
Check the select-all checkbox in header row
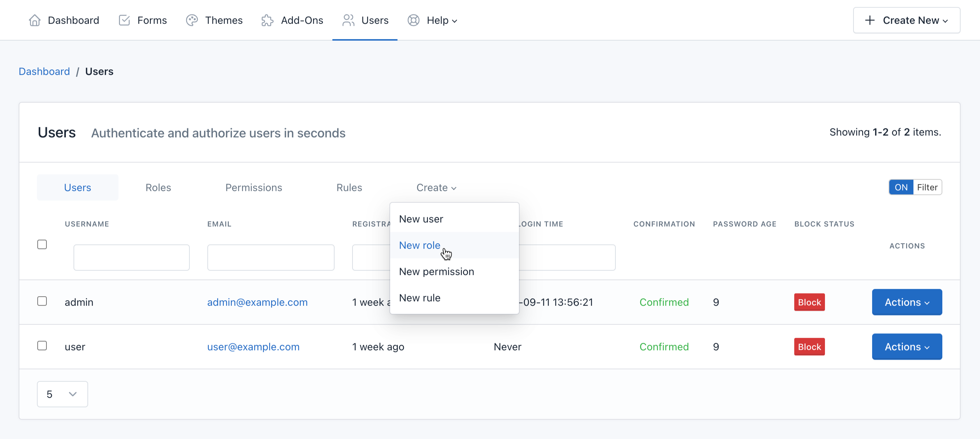tap(42, 244)
